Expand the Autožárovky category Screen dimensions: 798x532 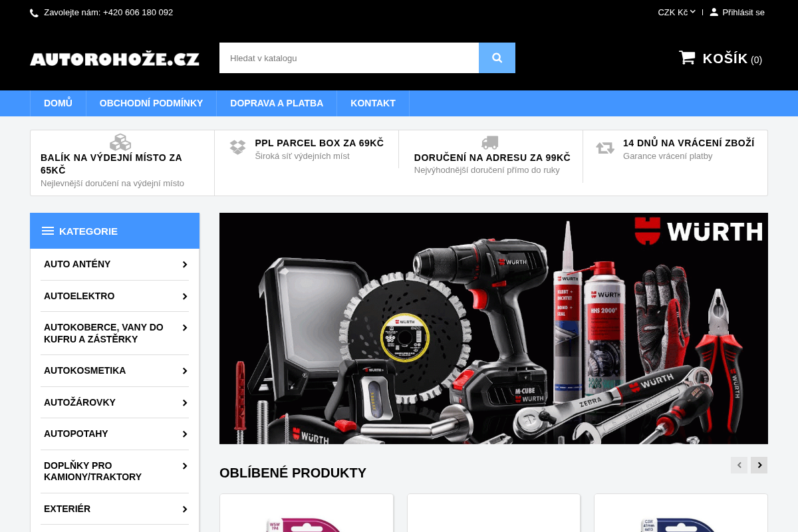click(x=185, y=403)
